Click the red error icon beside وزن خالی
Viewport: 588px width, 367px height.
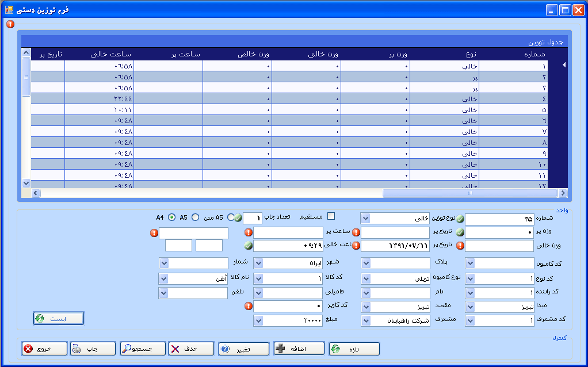460,246
